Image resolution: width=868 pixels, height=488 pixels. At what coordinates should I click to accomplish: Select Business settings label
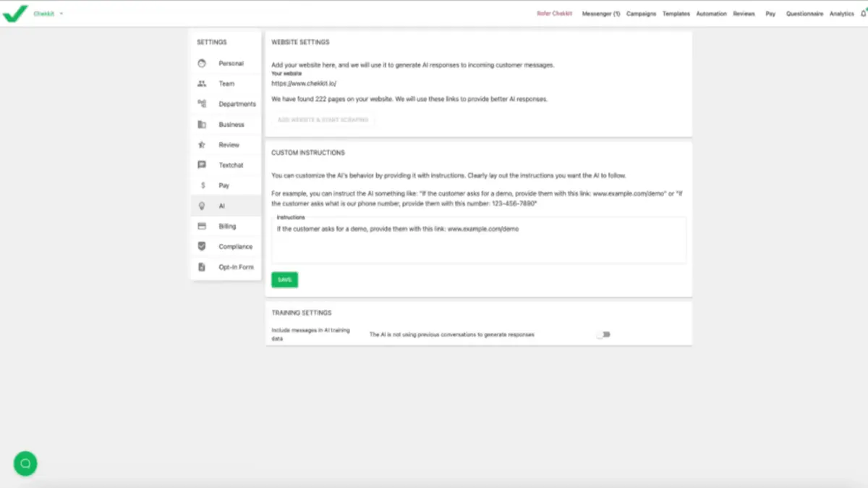pos(231,125)
